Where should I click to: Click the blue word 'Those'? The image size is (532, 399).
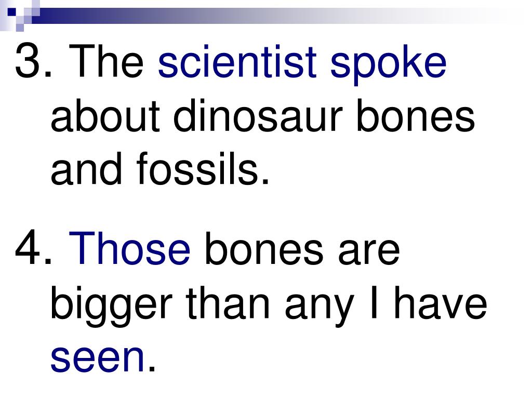129,248
